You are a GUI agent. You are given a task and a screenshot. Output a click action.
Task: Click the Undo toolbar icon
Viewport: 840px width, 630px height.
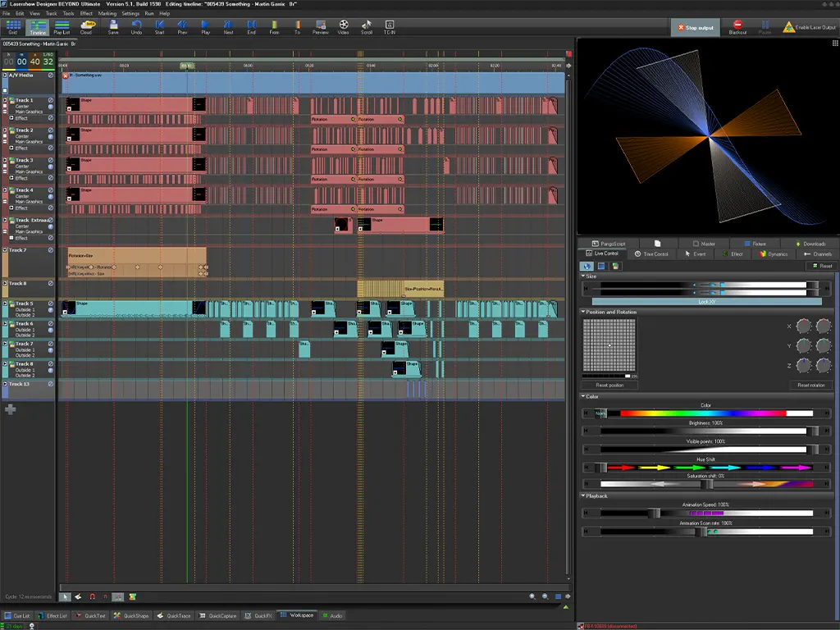pyautogui.click(x=137, y=27)
